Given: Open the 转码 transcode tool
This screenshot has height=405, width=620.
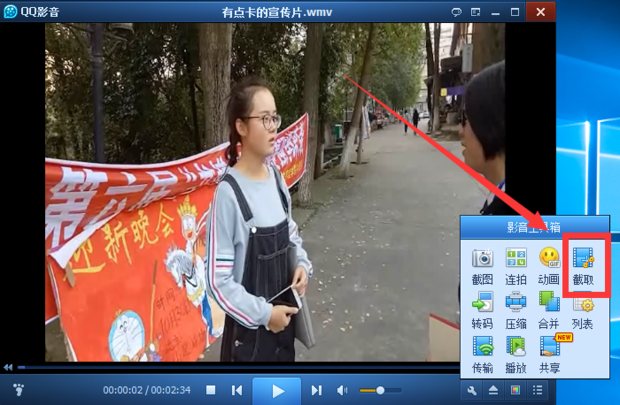Looking at the screenshot, I should tap(482, 308).
